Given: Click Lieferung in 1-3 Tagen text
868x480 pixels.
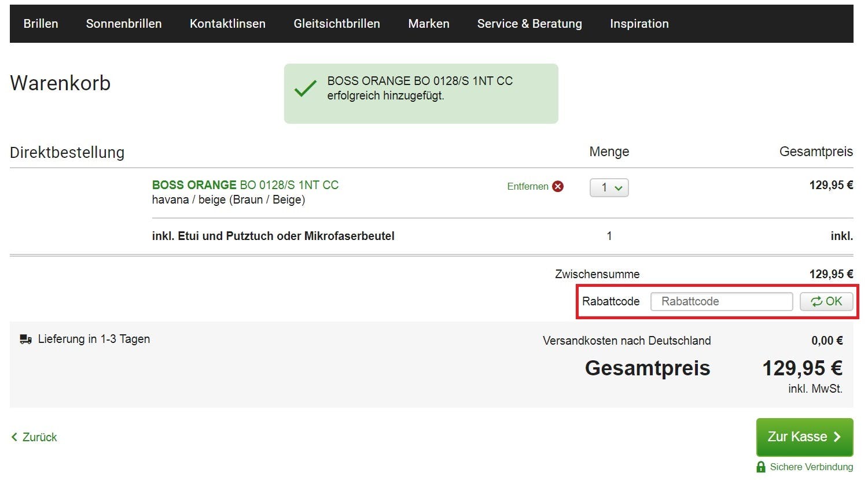Looking at the screenshot, I should pos(94,339).
